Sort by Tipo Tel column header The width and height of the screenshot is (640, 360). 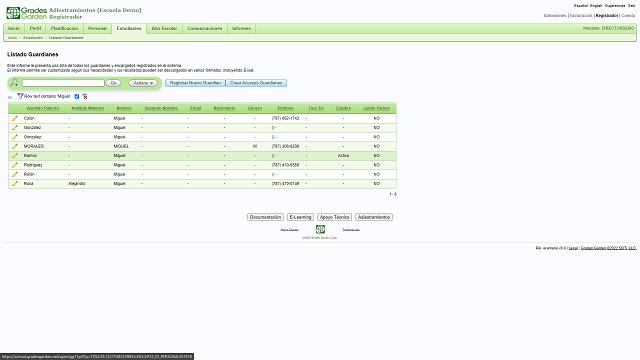coord(316,108)
